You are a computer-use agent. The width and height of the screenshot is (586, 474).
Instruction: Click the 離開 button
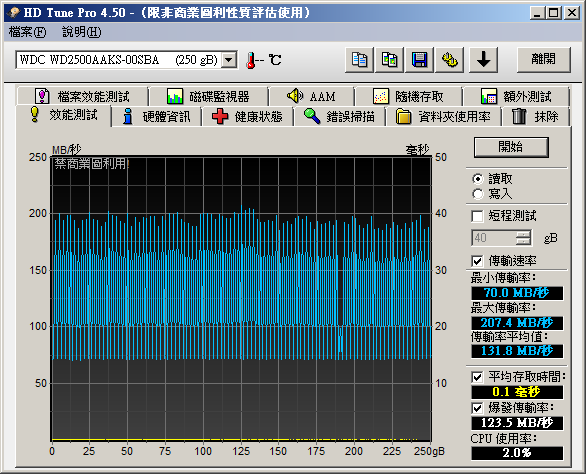click(544, 59)
